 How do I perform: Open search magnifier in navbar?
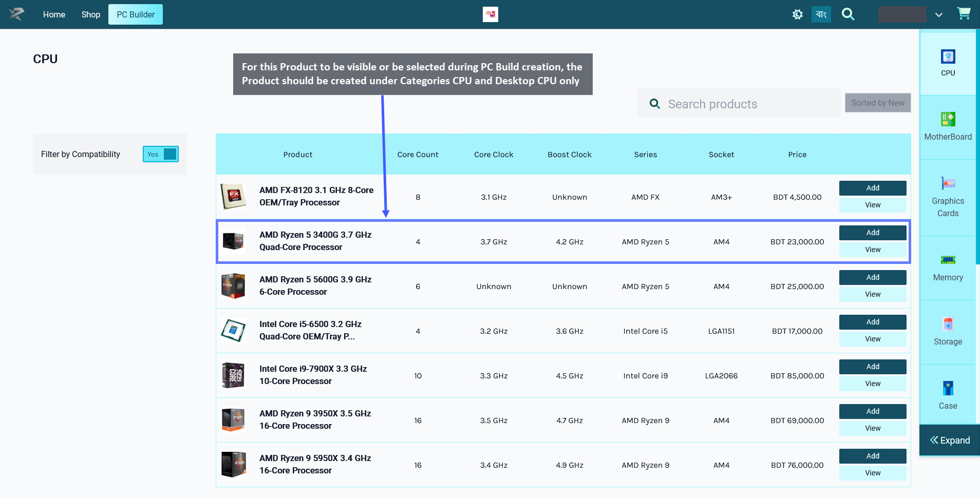848,14
